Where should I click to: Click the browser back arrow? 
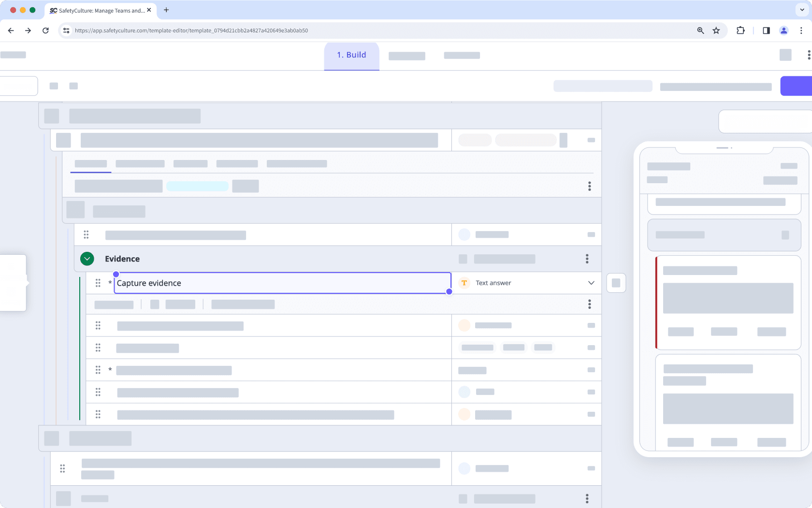(11, 30)
